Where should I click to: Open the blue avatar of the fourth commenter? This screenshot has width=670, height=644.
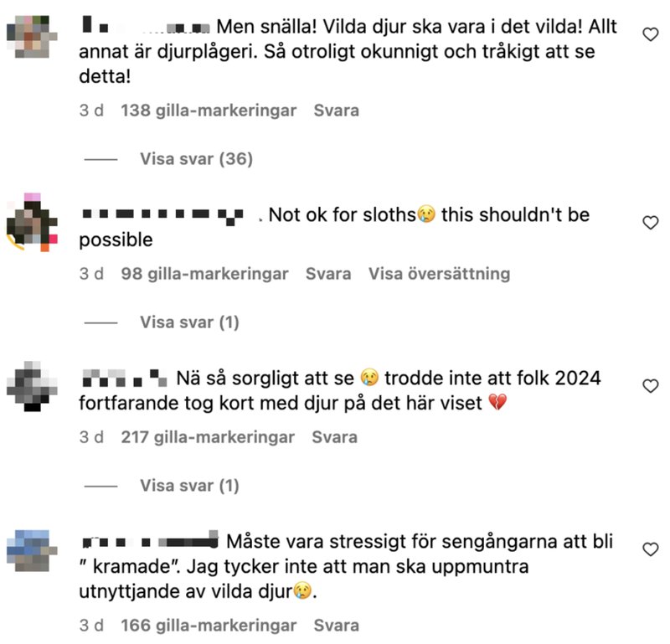click(32, 551)
